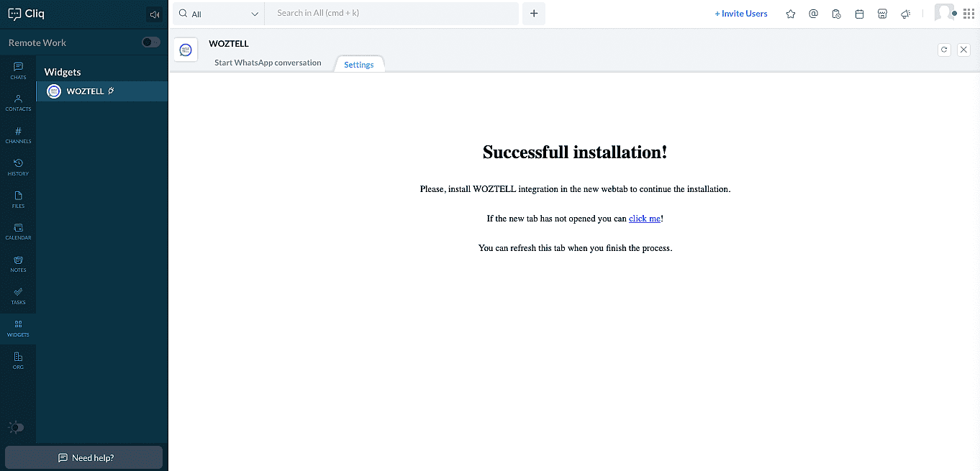Image resolution: width=980 pixels, height=471 pixels.
Task: Toggle the Remote Work switch
Action: click(151, 42)
